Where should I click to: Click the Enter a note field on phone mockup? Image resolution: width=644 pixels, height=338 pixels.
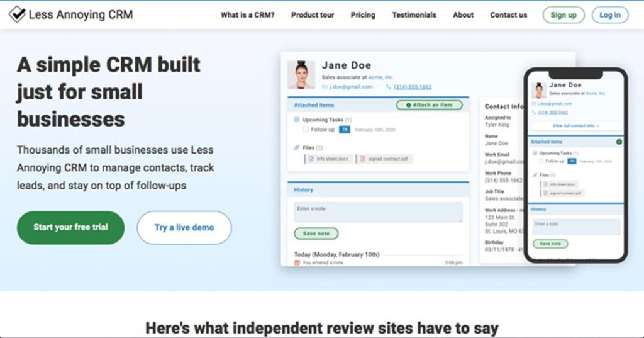click(x=576, y=227)
